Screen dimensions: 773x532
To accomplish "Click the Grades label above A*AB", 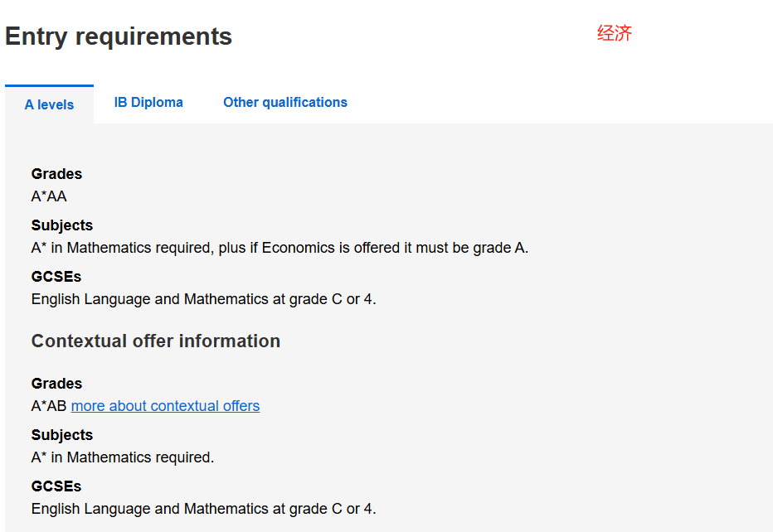I will point(56,383).
